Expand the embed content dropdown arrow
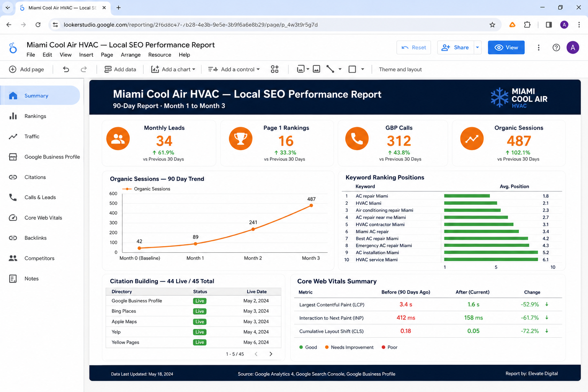The width and height of the screenshot is (588, 392). pos(308,69)
